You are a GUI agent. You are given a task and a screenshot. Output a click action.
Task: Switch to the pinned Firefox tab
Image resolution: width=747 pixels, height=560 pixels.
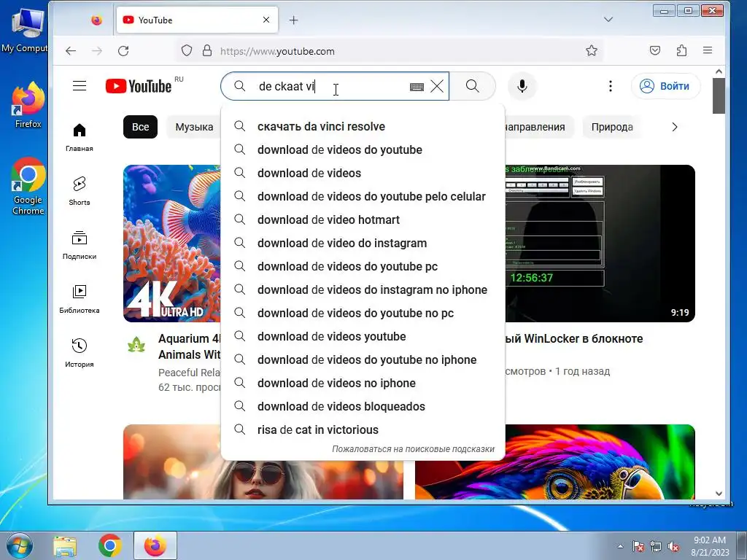pos(97,20)
